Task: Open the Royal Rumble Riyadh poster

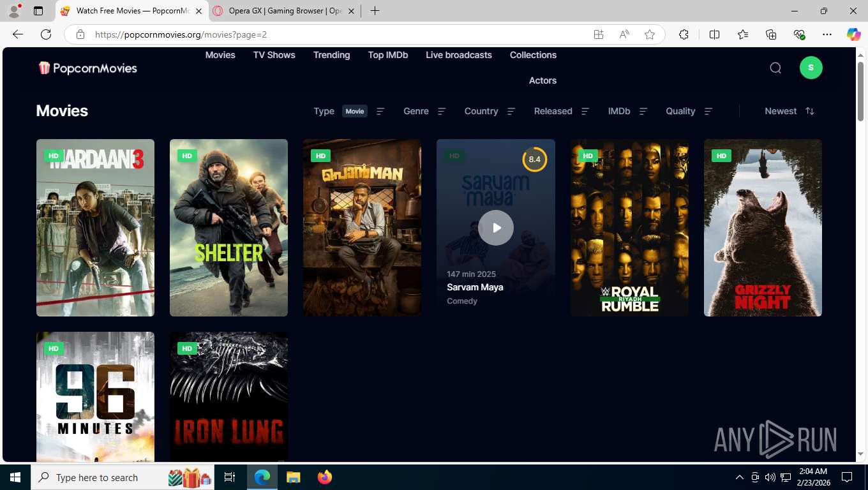Action: pos(629,228)
